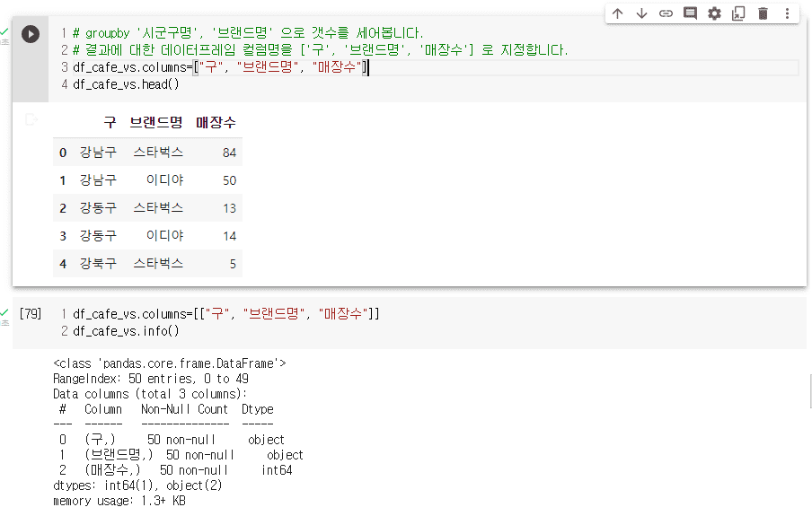Click the df_cafe_vs.columns line in cell 79
Viewport: 812px width, 516px height.
coord(226,314)
